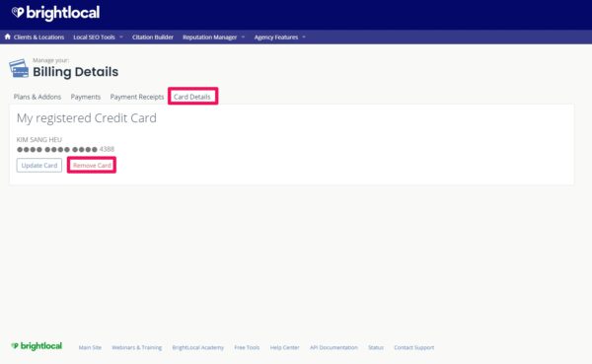Click the home icon in navigation bar
The width and height of the screenshot is (592, 364).
coord(8,36)
